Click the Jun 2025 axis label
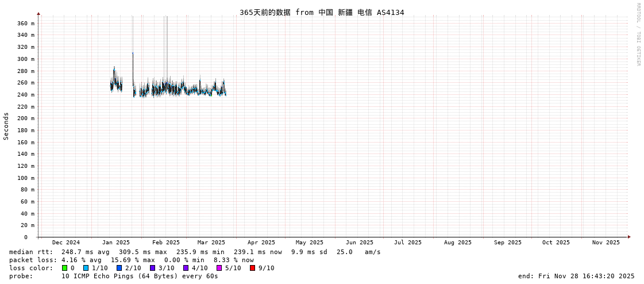Viewport: 644px width, 284px height. pos(360,243)
